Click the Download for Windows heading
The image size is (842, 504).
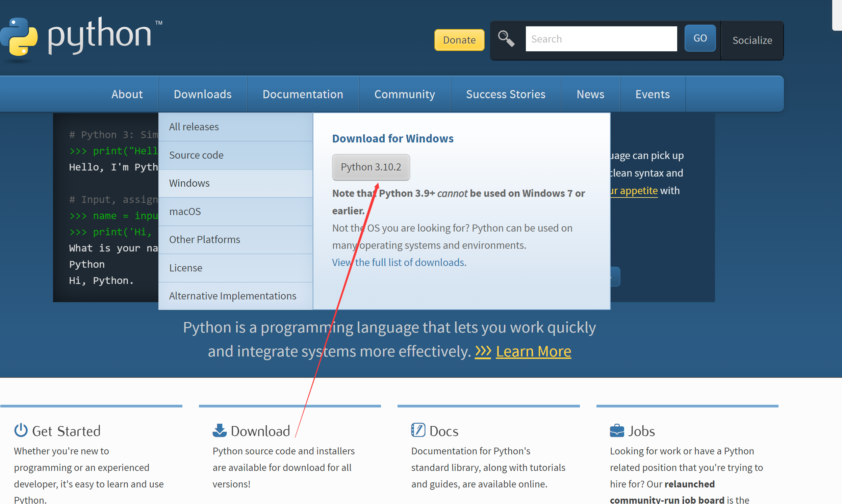tap(392, 138)
